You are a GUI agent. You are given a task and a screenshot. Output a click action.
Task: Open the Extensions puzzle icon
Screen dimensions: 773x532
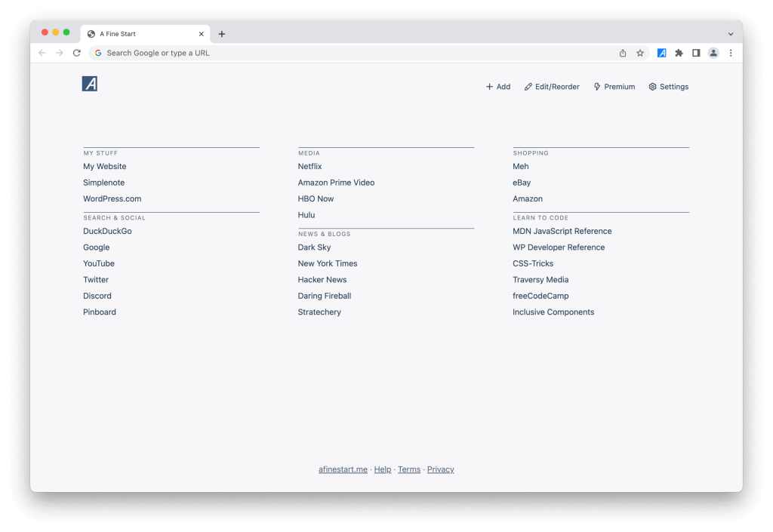tap(679, 53)
